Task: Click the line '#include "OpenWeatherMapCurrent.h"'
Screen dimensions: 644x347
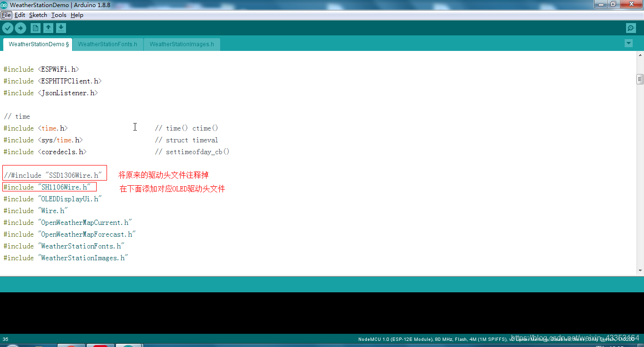Action: click(67, 223)
